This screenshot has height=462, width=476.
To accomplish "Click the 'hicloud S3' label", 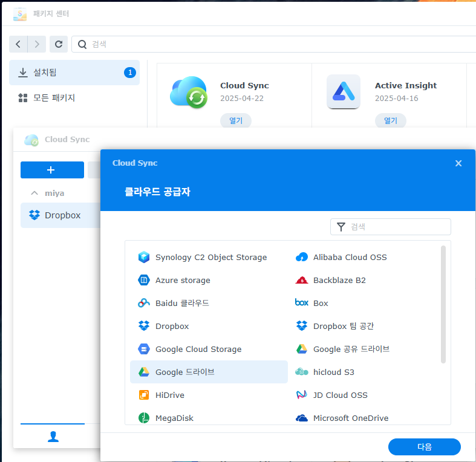I will click(334, 372).
